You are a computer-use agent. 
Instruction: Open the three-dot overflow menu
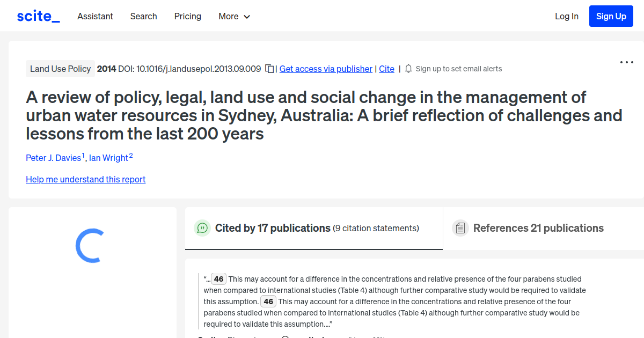(x=626, y=62)
